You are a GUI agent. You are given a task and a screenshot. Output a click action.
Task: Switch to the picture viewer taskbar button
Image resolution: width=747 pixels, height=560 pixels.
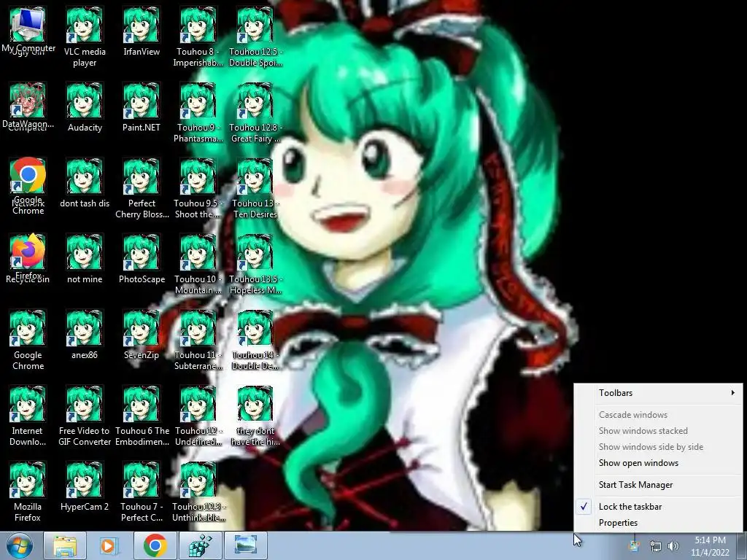(x=245, y=545)
